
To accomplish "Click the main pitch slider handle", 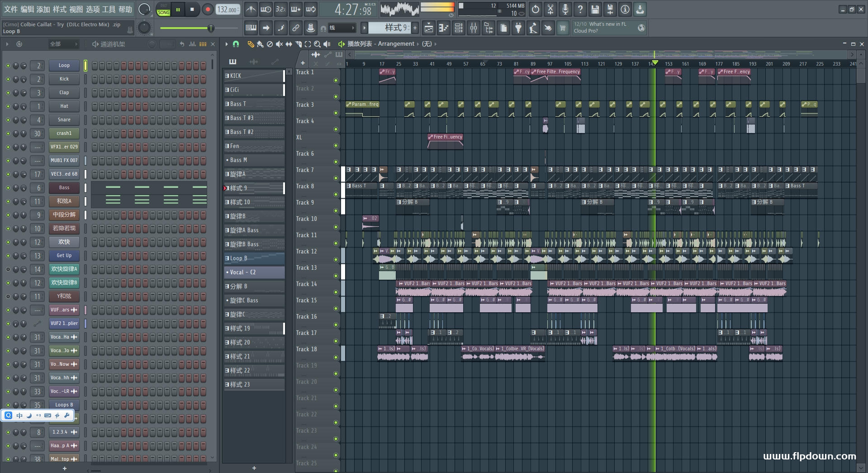I will 211,28.
